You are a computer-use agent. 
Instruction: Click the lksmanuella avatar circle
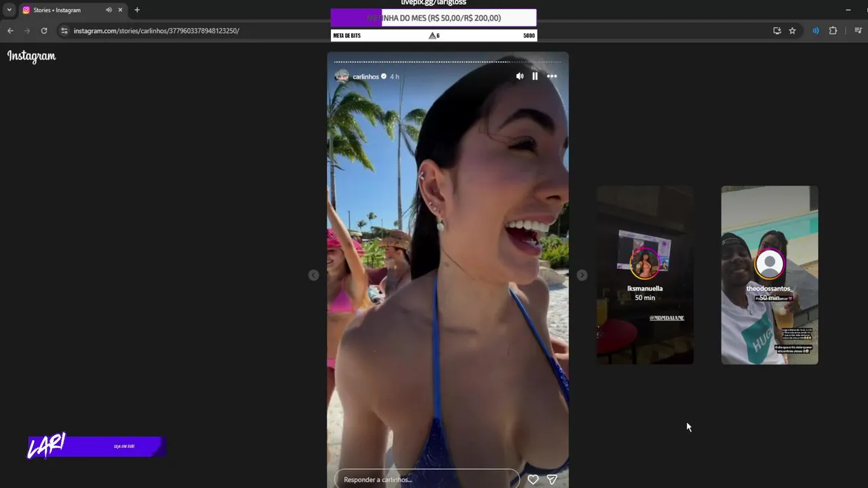(x=645, y=264)
